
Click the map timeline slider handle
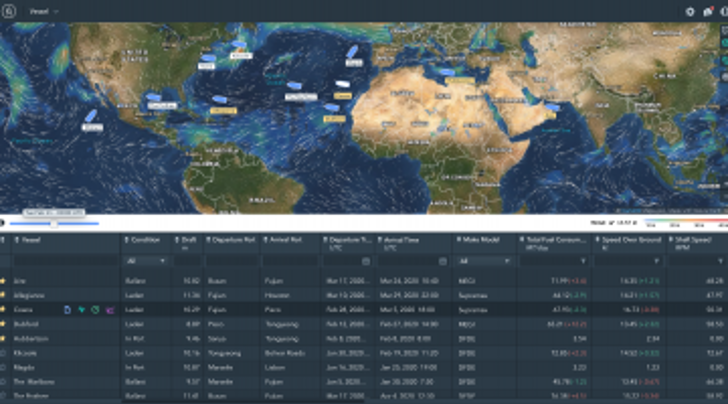coord(54,224)
